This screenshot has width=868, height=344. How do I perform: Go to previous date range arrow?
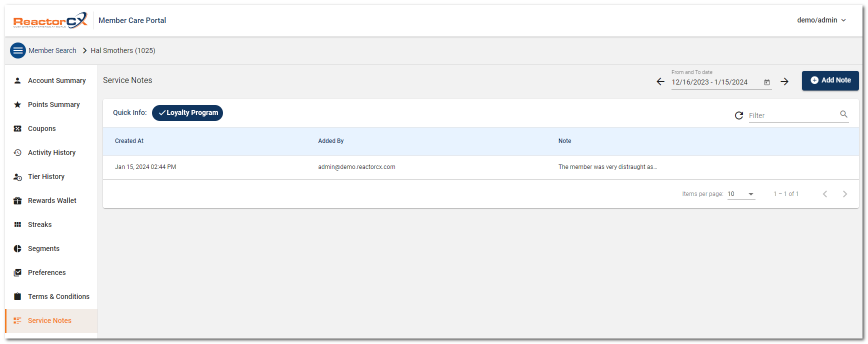660,82
